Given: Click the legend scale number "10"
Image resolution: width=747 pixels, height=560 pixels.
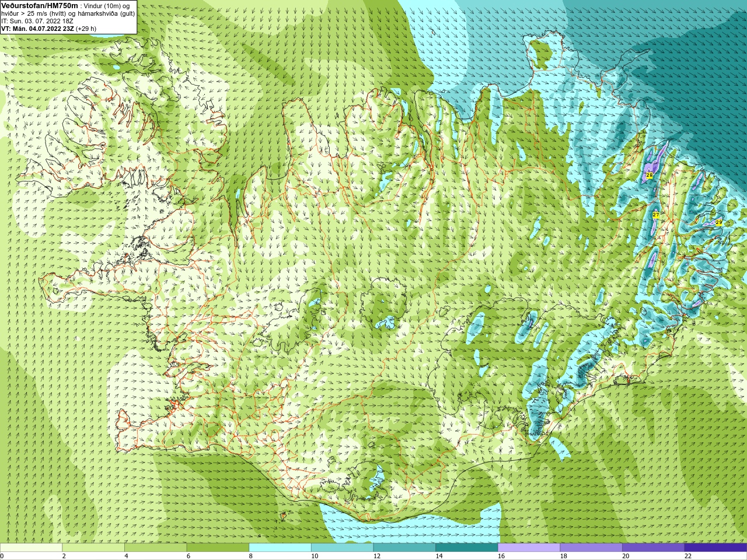Looking at the screenshot, I should 315,556.
